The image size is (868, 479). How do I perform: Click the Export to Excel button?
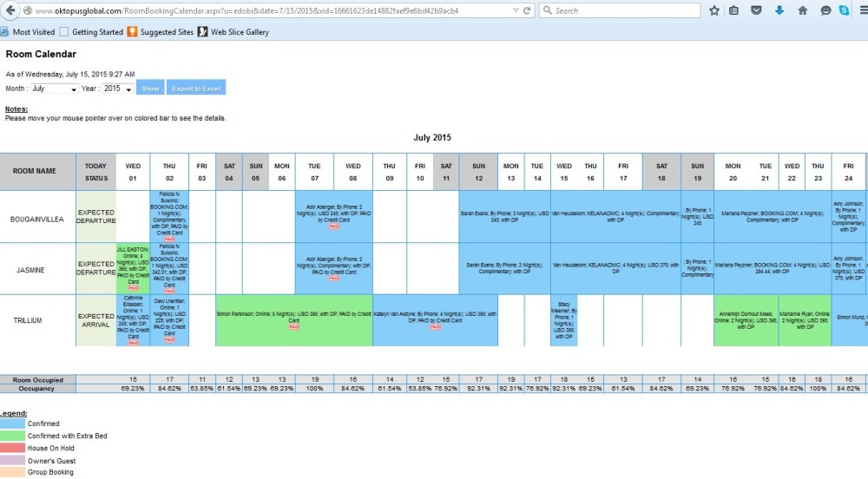196,89
